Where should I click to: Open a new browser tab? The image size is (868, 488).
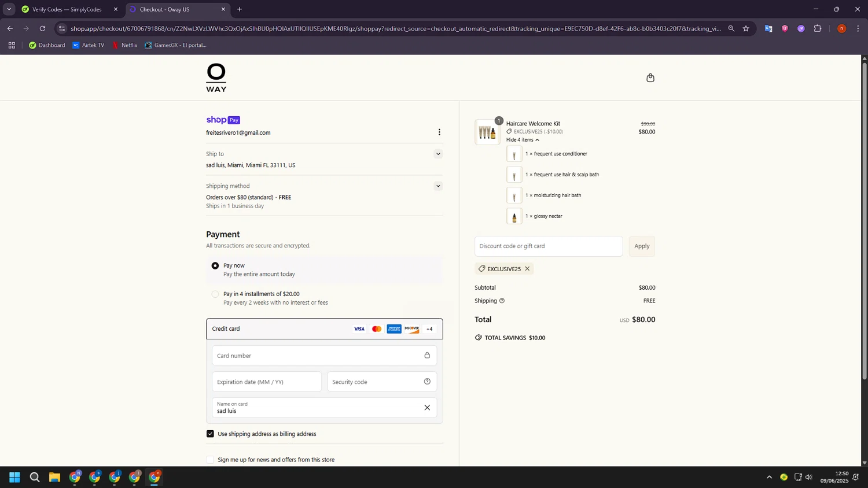tap(240, 9)
